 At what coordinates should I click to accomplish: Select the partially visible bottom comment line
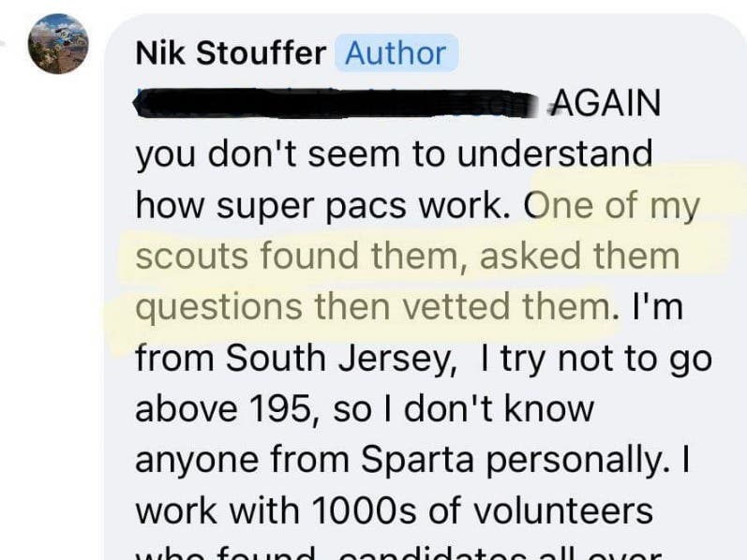coord(399,553)
